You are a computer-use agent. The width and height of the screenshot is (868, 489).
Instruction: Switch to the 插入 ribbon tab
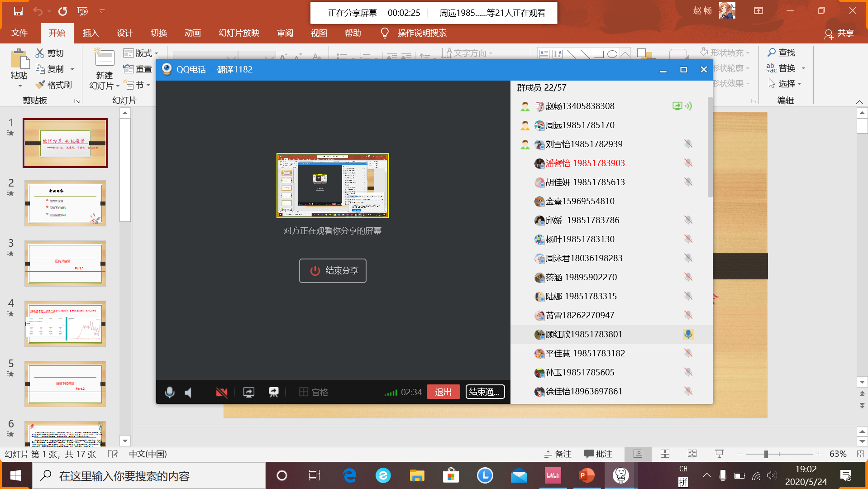click(91, 33)
